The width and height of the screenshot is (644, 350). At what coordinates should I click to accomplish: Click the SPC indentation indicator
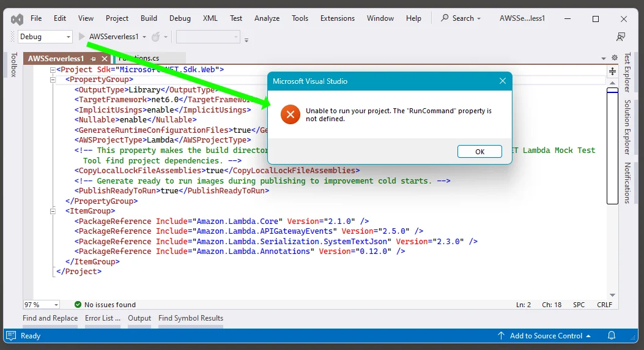579,305
